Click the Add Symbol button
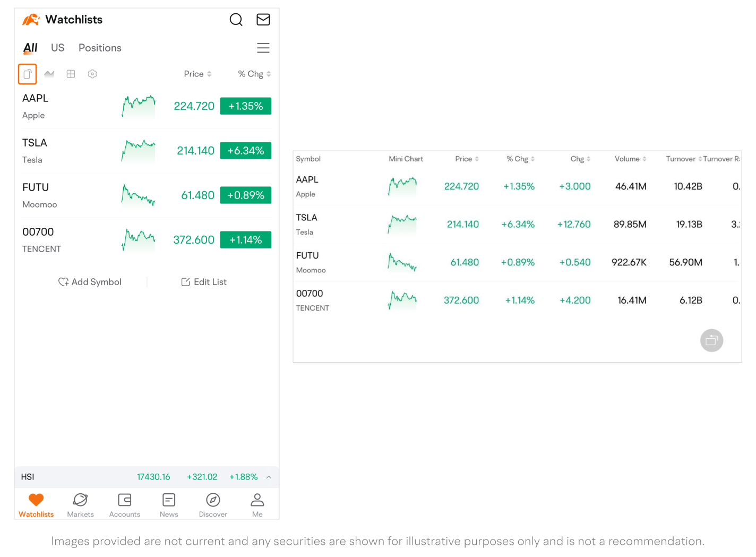 click(x=90, y=282)
